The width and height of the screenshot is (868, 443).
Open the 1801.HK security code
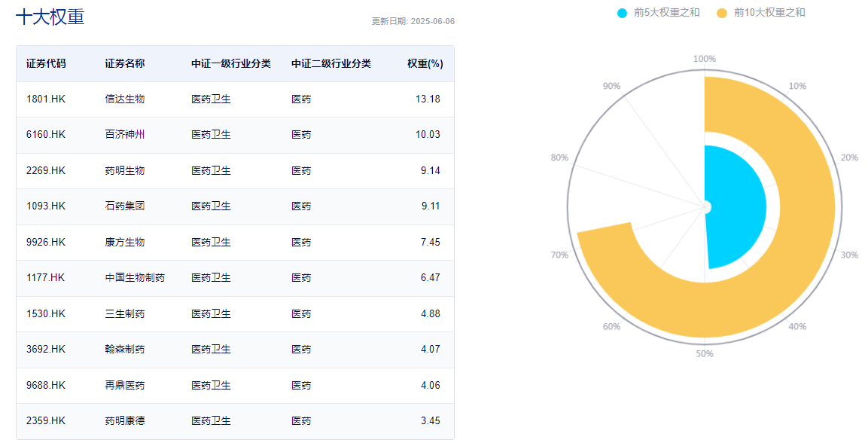[x=46, y=99]
